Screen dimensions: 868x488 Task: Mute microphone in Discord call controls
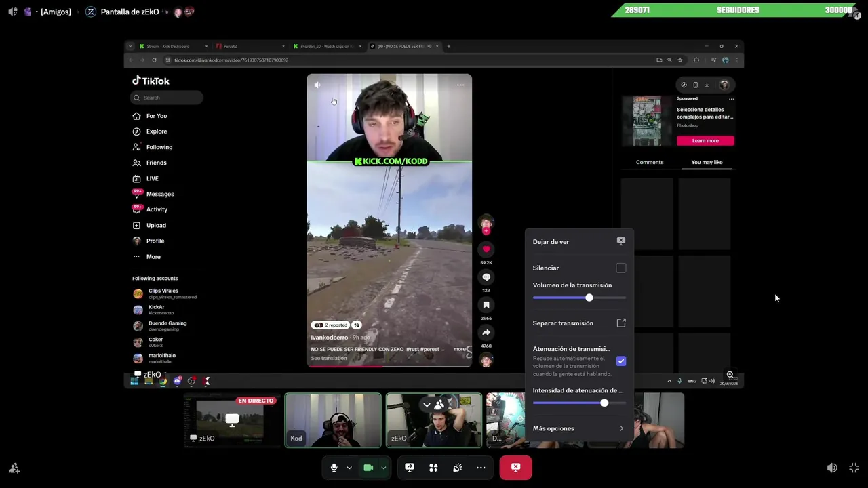334,468
